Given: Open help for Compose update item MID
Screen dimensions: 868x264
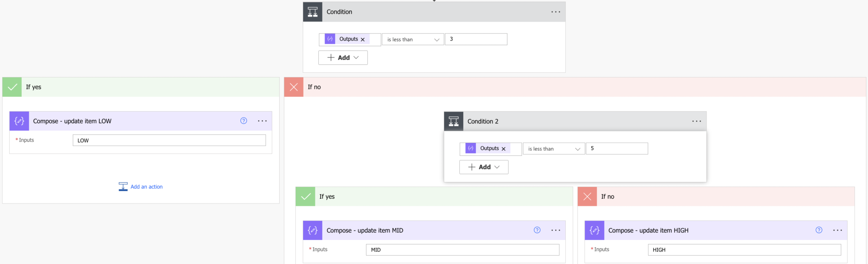Looking at the screenshot, I should coord(537,230).
